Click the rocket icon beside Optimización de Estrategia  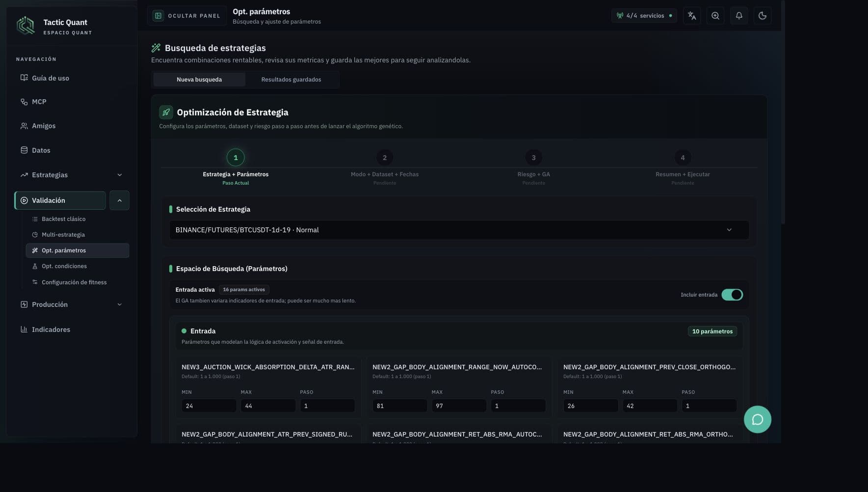(166, 112)
